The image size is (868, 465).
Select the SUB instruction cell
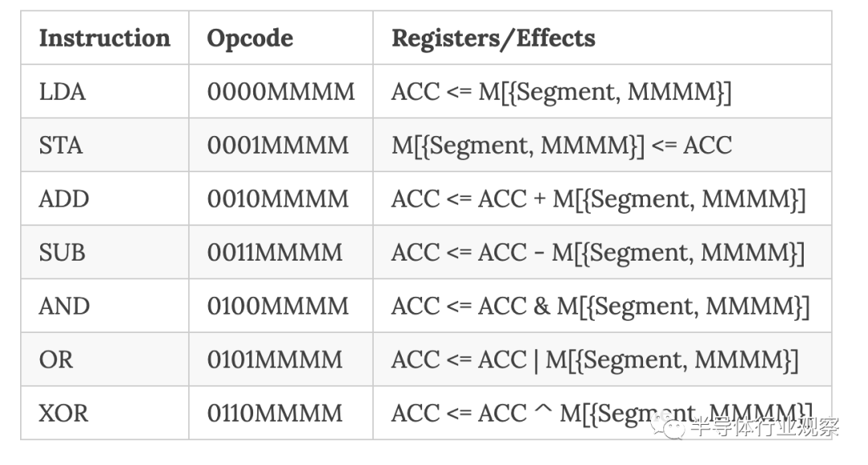click(61, 253)
